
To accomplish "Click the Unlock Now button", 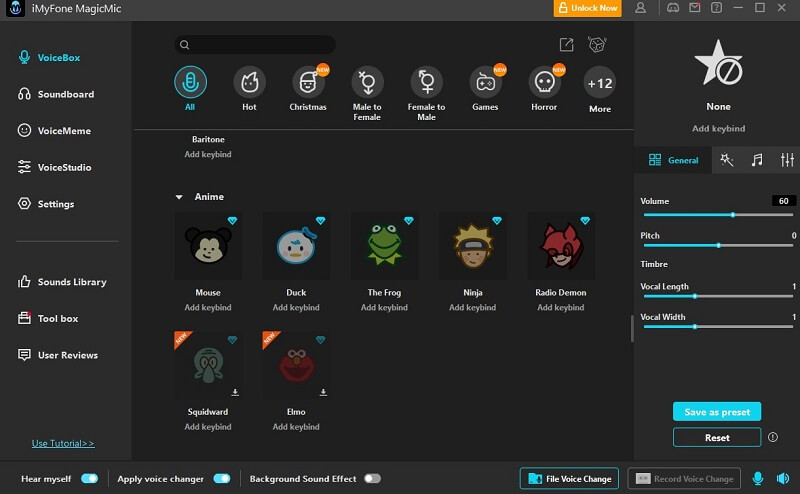I will coord(587,8).
